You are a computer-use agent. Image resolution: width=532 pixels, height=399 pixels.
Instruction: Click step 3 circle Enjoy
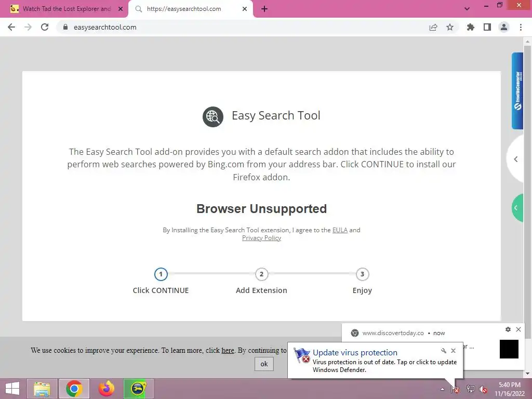(362, 274)
